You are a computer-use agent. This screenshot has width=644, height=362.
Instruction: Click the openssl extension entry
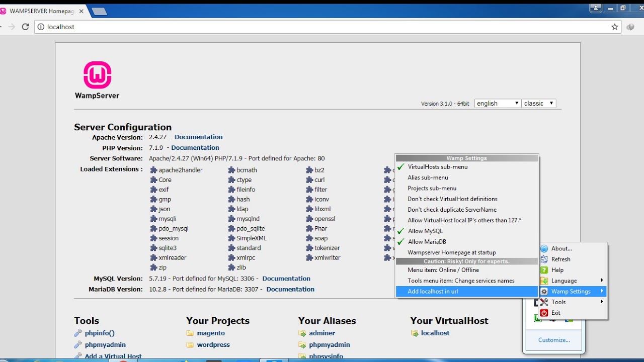coord(321,219)
